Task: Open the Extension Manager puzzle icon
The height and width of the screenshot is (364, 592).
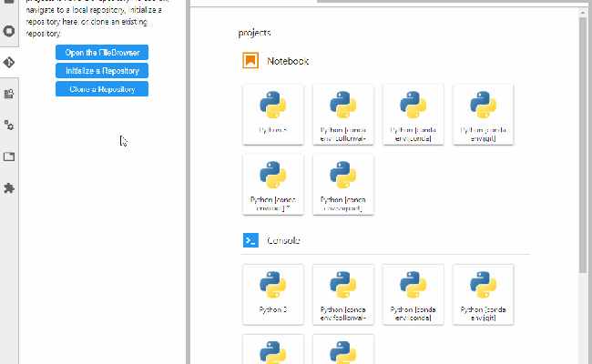Action: tap(9, 187)
